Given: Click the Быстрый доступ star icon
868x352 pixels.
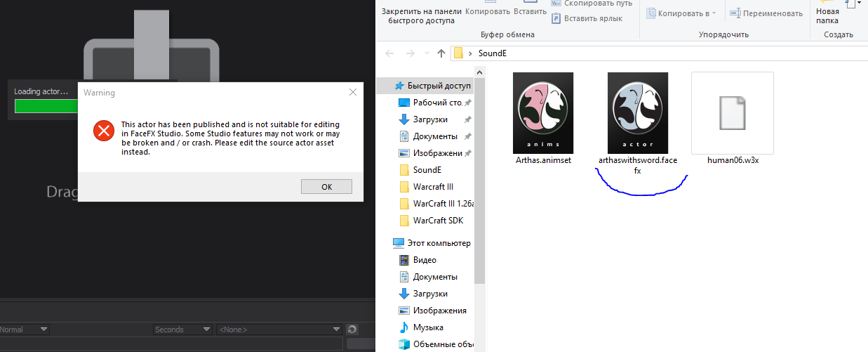Looking at the screenshot, I should 399,86.
